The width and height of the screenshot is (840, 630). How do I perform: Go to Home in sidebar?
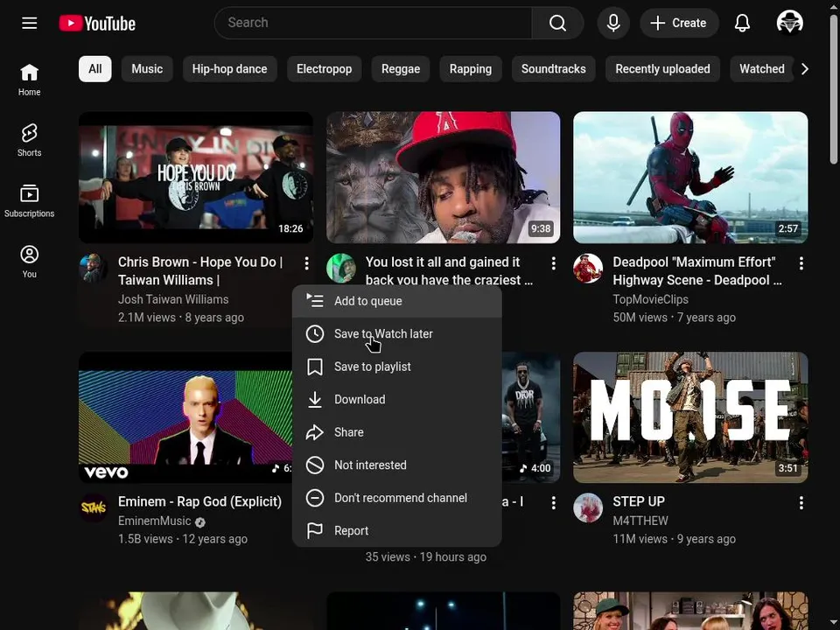point(30,80)
